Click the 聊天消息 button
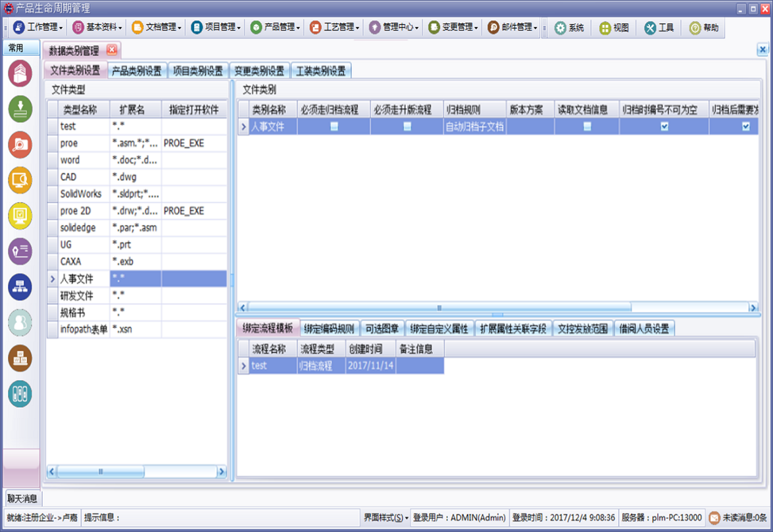Image resolution: width=773 pixels, height=532 pixels. [22, 498]
